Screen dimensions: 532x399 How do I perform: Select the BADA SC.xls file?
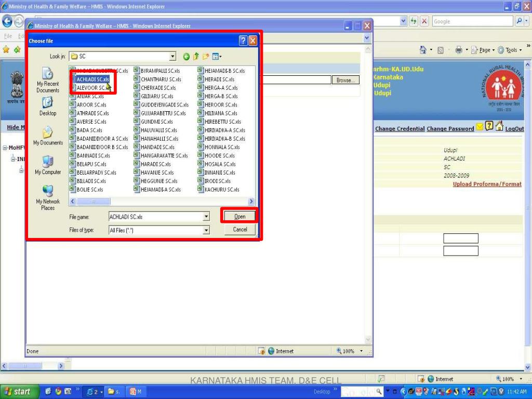86,130
